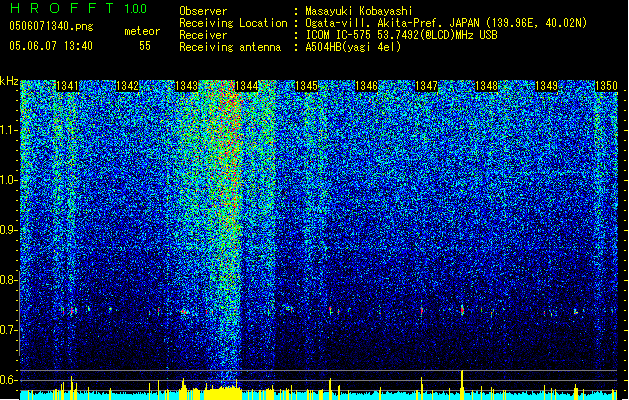Screen dimensions: 629x400
Task: Click the 1341 time marker
Action: coord(67,86)
